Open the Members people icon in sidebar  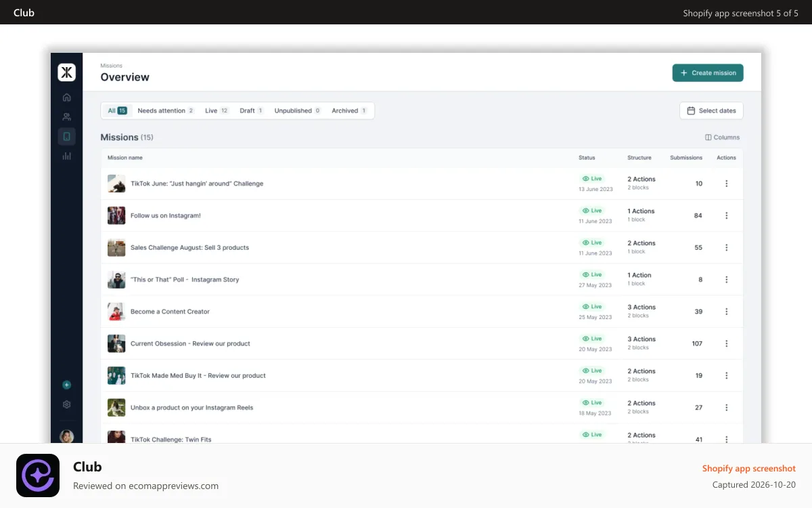point(66,117)
